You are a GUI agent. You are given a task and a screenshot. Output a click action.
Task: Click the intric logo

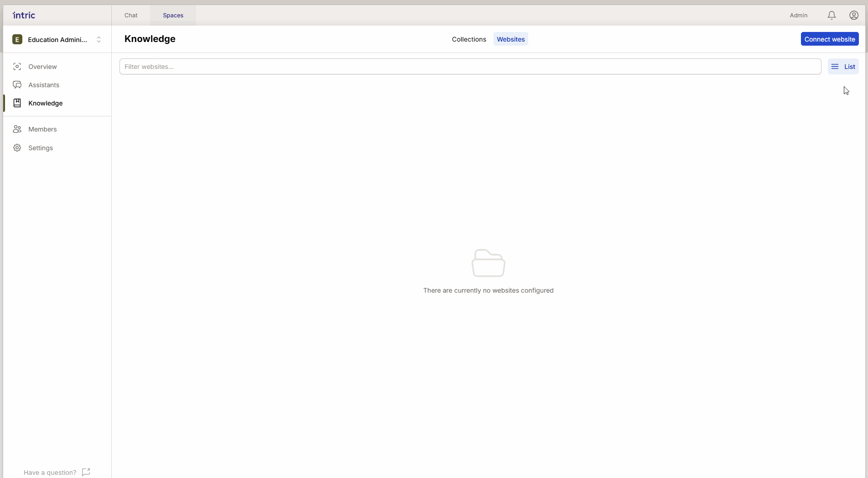click(x=24, y=15)
